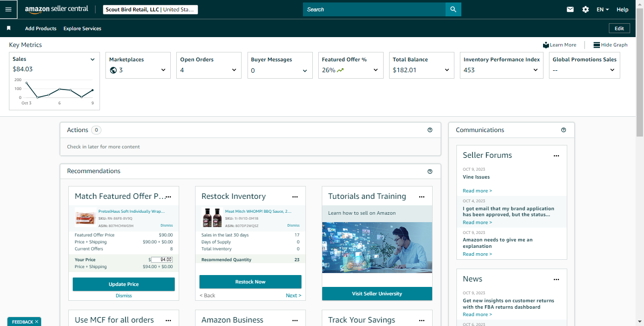
Task: Read more on brand application post
Action: tap(477, 222)
